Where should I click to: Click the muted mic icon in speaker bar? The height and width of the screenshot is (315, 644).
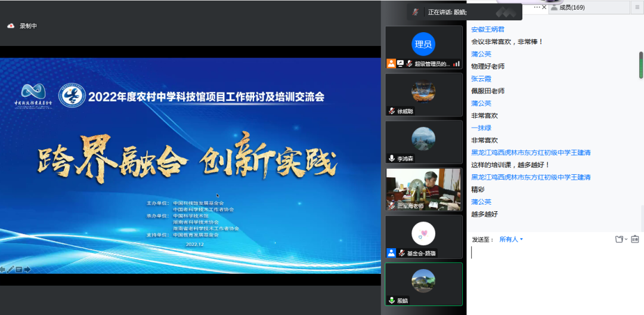coord(416,12)
